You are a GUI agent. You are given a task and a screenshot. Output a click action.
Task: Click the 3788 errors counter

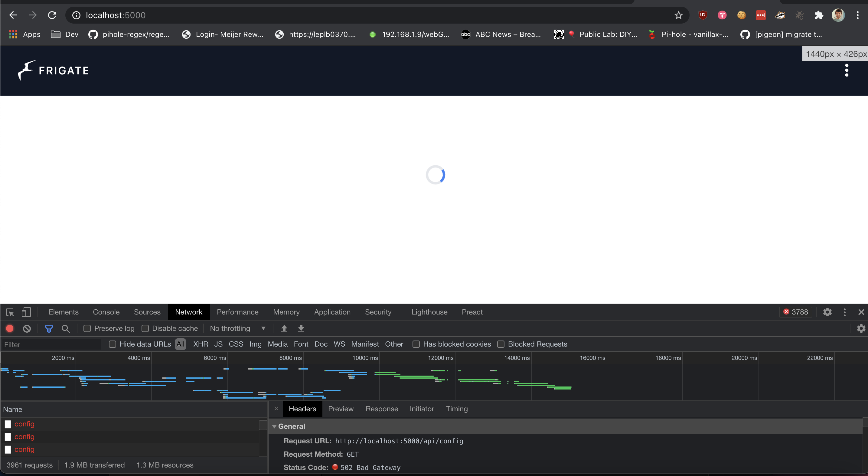pos(795,312)
